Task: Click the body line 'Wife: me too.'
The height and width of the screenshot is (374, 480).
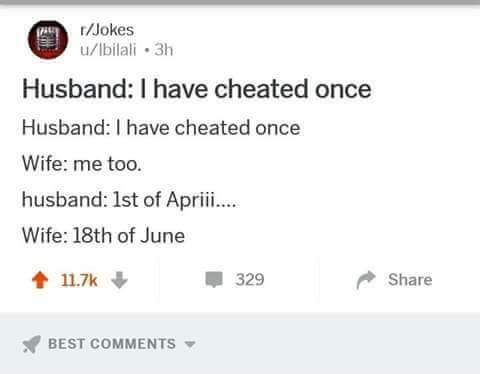Action: (82, 164)
